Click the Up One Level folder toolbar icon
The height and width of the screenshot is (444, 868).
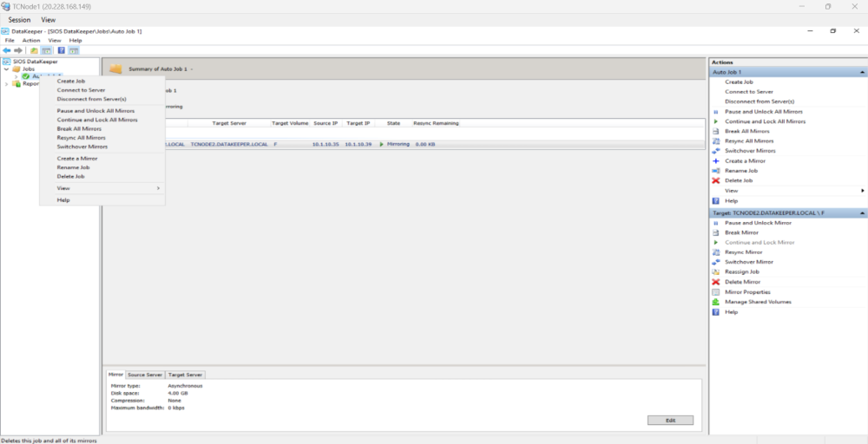click(35, 50)
